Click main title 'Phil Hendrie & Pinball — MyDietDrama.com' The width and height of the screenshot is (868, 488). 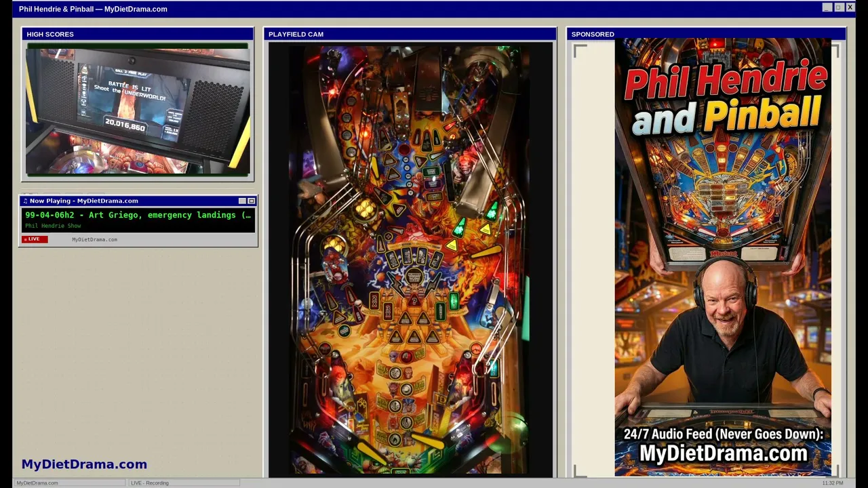[x=93, y=9]
